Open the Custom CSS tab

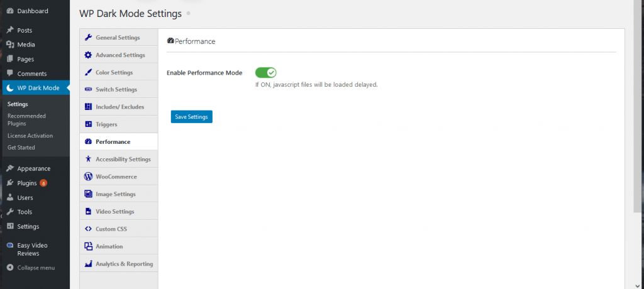click(119, 229)
